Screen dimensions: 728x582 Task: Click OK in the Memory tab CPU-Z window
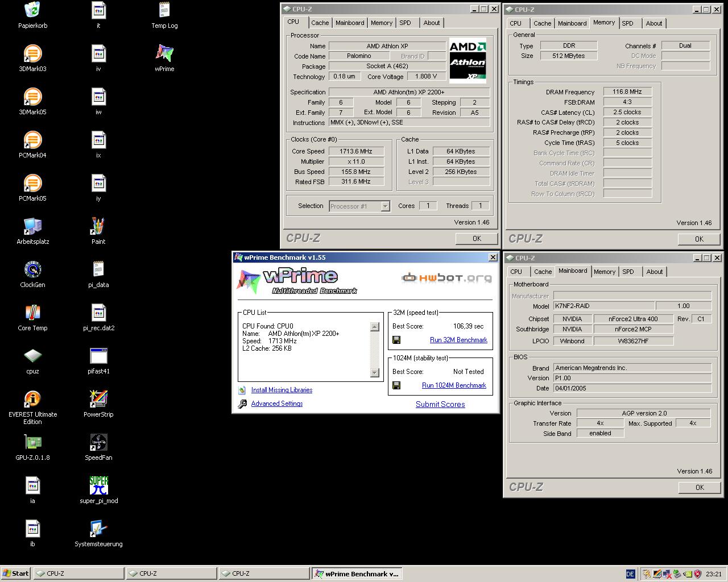pyautogui.click(x=699, y=239)
